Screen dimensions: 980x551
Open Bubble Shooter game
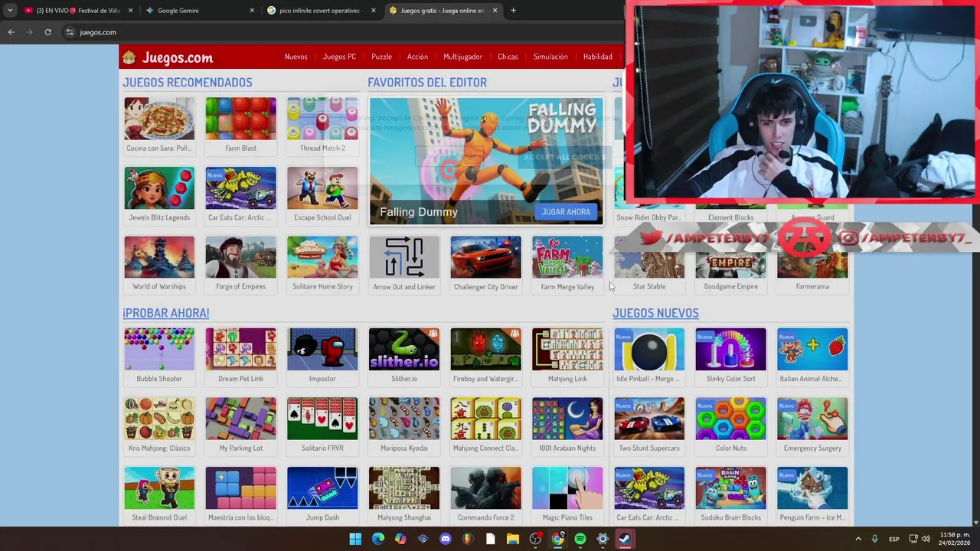click(159, 356)
